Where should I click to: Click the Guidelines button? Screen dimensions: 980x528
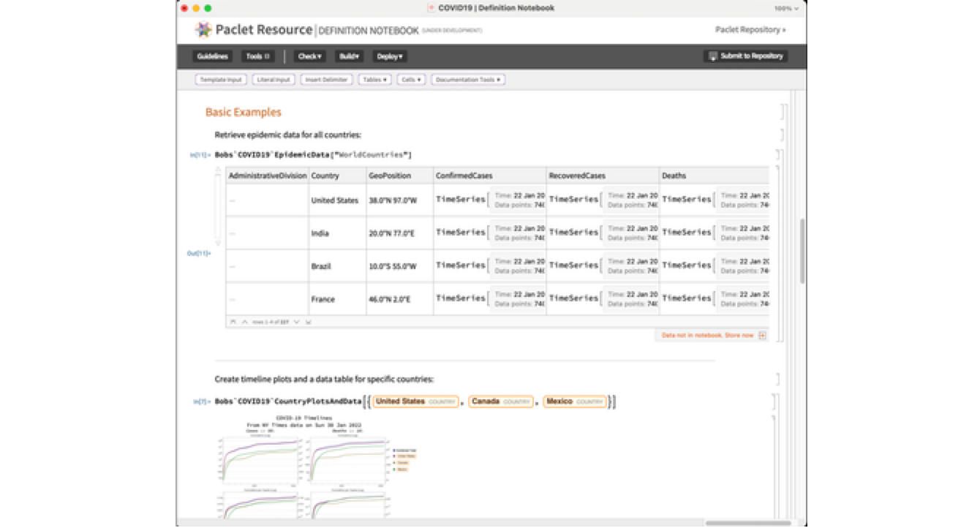pos(212,56)
